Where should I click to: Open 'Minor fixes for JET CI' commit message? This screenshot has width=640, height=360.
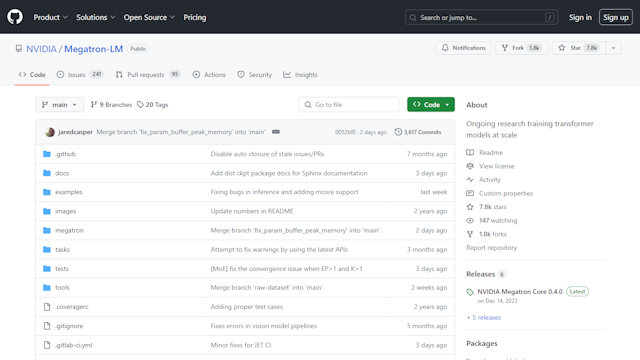[x=241, y=345]
